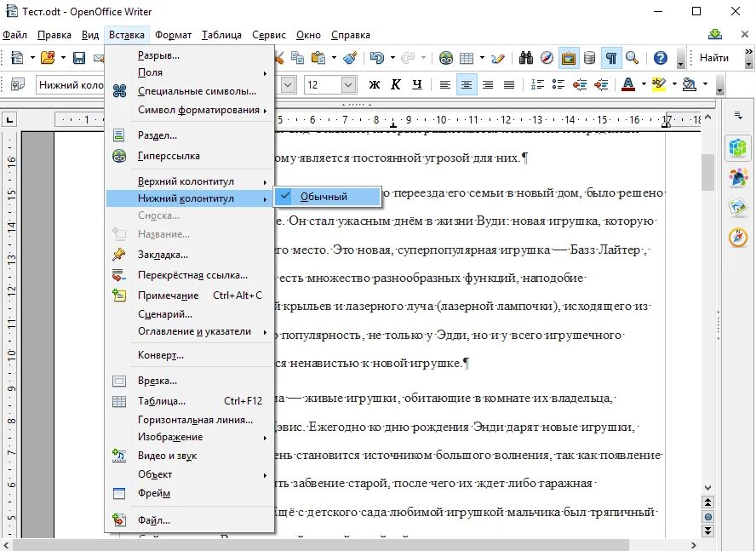Toggle centered alignment
The height and width of the screenshot is (551, 756).
point(467,85)
